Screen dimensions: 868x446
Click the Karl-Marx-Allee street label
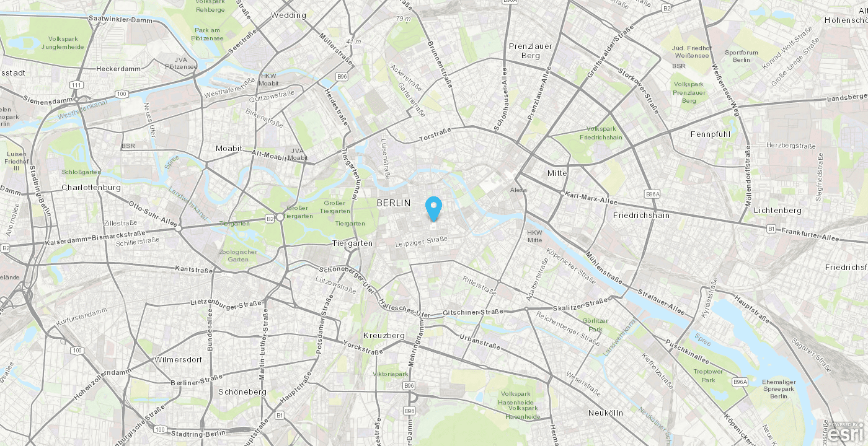[x=591, y=198]
